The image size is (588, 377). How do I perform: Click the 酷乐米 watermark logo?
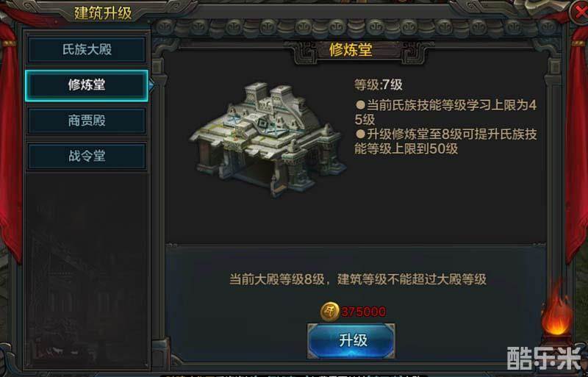tap(545, 358)
